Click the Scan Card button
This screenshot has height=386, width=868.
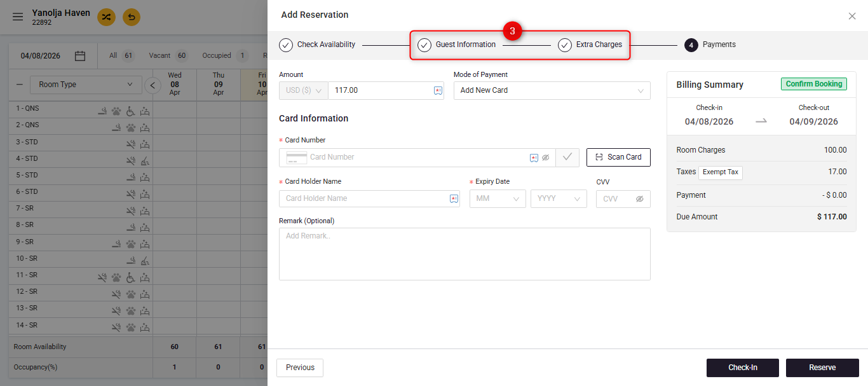tap(618, 157)
